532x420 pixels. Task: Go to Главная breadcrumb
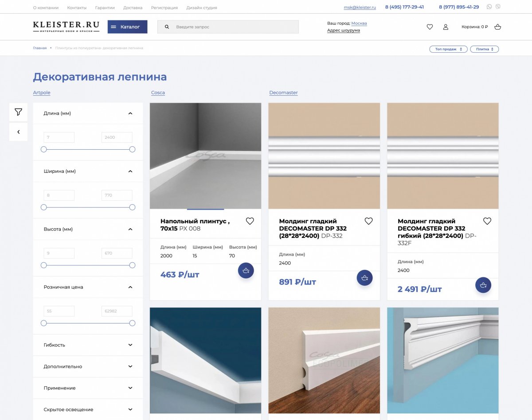click(x=39, y=48)
